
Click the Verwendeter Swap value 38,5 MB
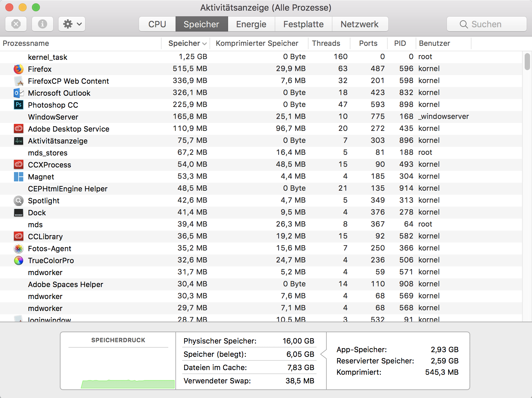300,381
